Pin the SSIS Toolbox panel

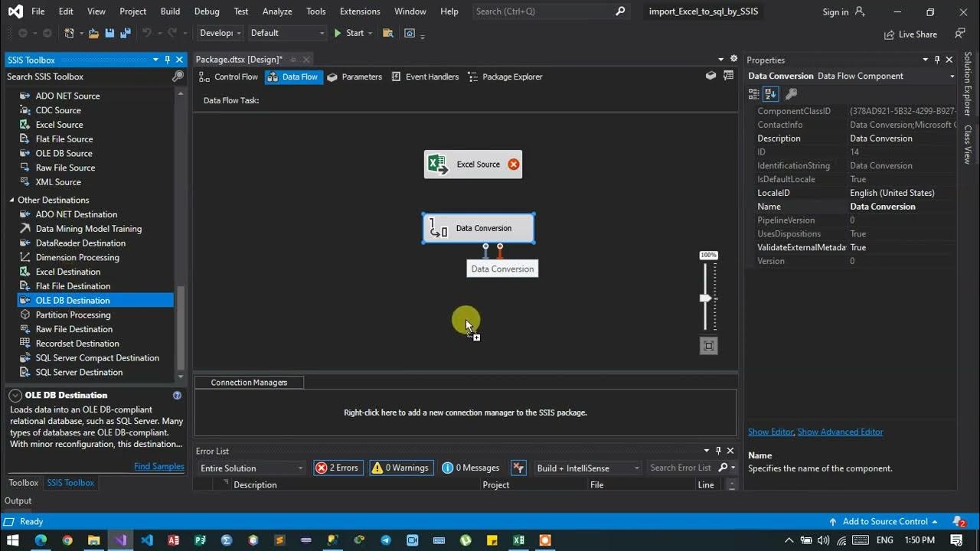tap(167, 60)
